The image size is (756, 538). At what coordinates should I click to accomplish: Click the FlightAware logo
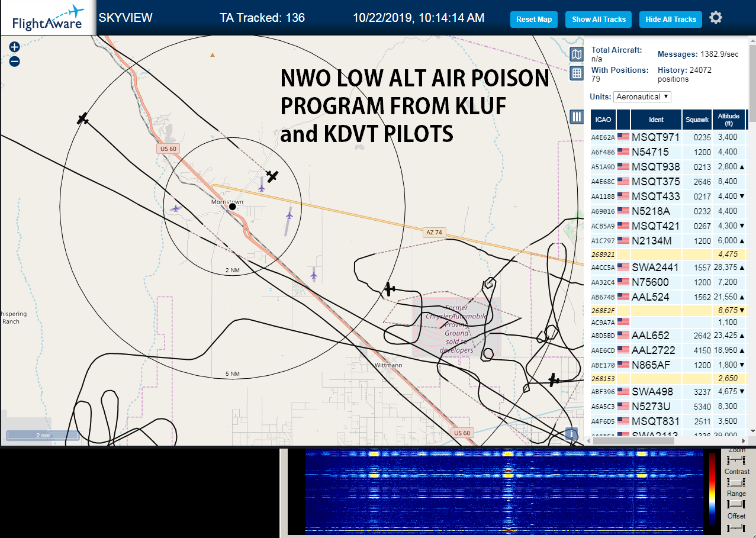coord(47,18)
